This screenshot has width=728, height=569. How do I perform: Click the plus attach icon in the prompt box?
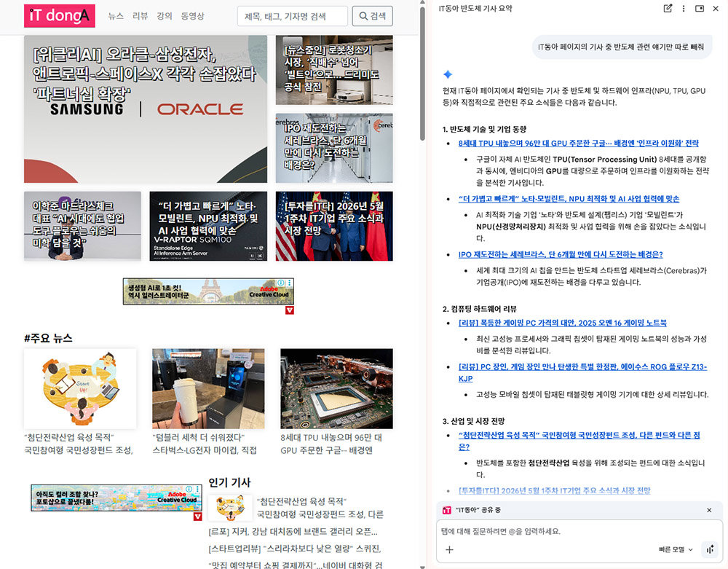pyautogui.click(x=449, y=549)
